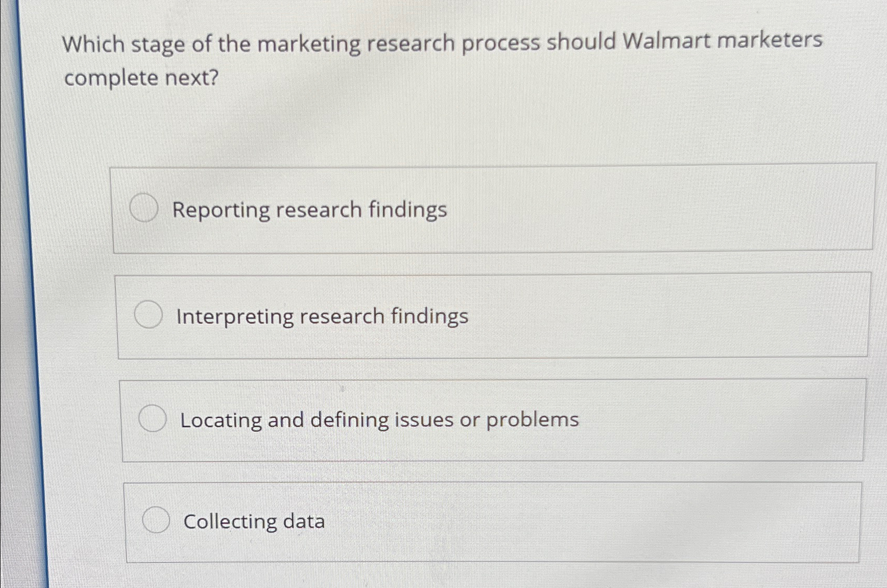This screenshot has height=588, width=887.
Task: Select the Locating and defining issues radio button
Action: [153, 418]
